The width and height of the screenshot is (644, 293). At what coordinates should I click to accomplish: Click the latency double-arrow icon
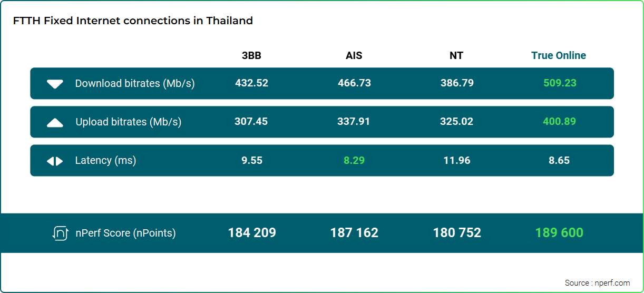pos(55,161)
